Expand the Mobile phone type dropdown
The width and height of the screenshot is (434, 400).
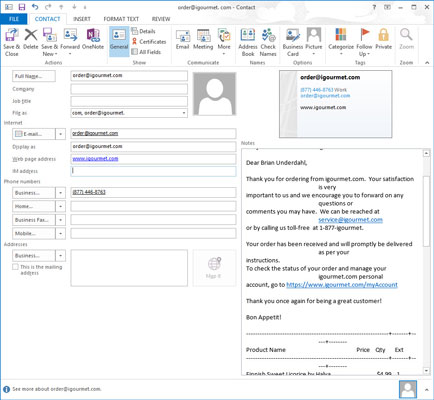[x=61, y=234]
